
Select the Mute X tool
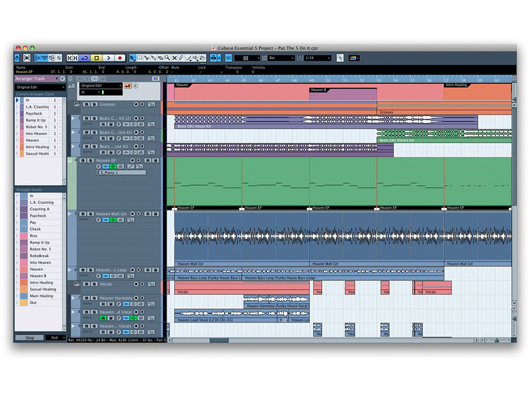click(x=174, y=58)
